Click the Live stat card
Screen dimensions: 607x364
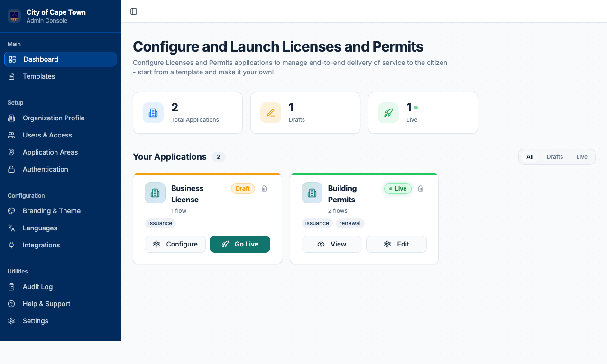coord(423,113)
